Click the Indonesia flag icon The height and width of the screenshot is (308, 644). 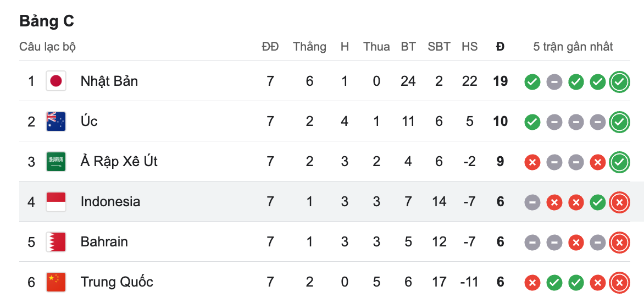pos(55,202)
